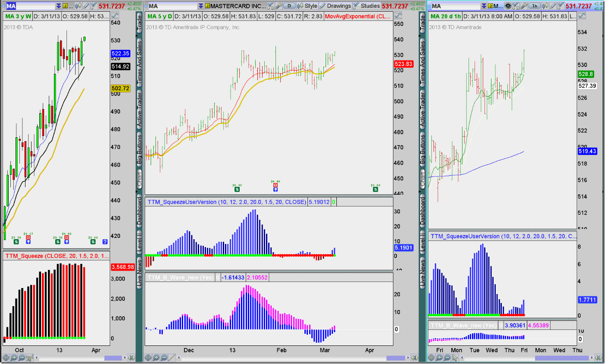This screenshot has height=364, width=605.
Task: Open Level II tab on left sidebar
Action: pyautogui.click(x=139, y=242)
